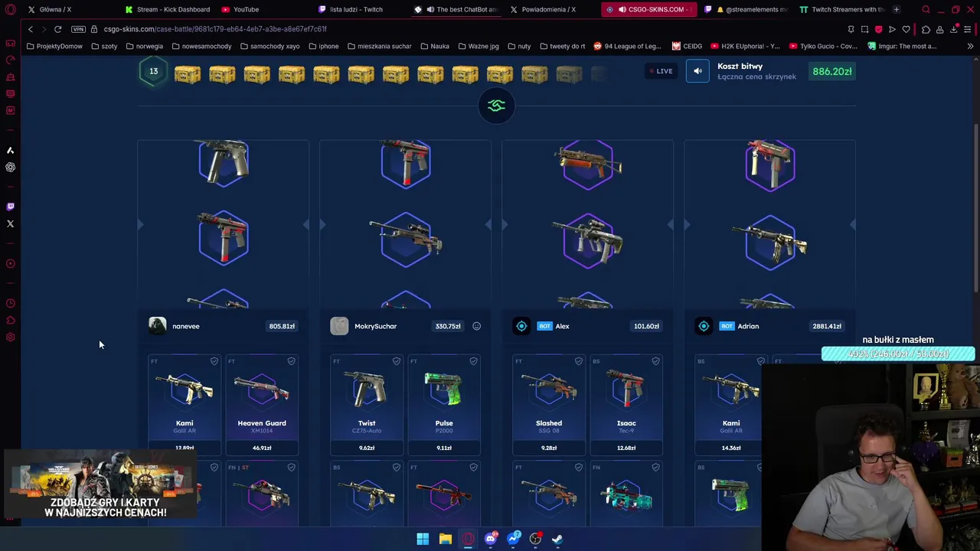Open X in the Opera sidebar
The width and height of the screenshot is (980, 551).
click(10, 223)
